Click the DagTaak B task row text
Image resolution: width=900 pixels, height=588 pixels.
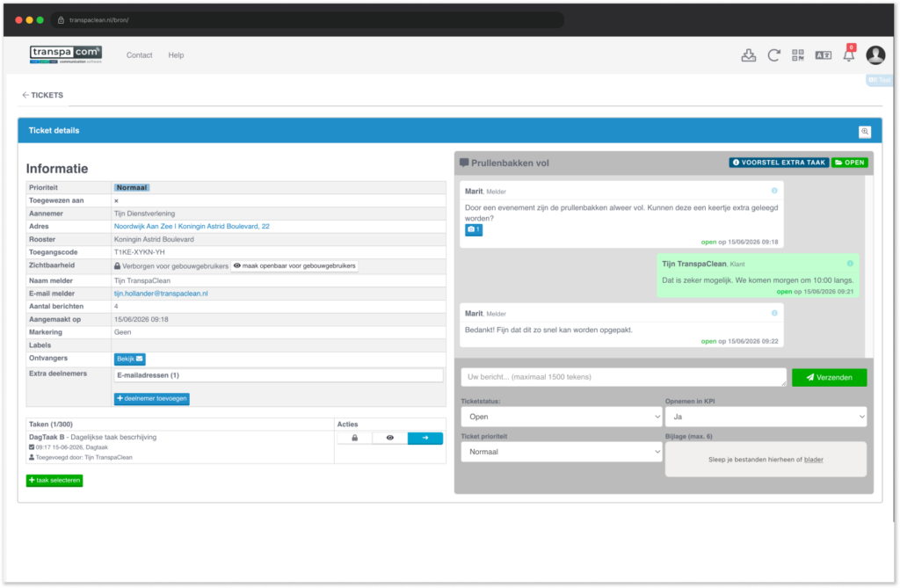pos(92,438)
